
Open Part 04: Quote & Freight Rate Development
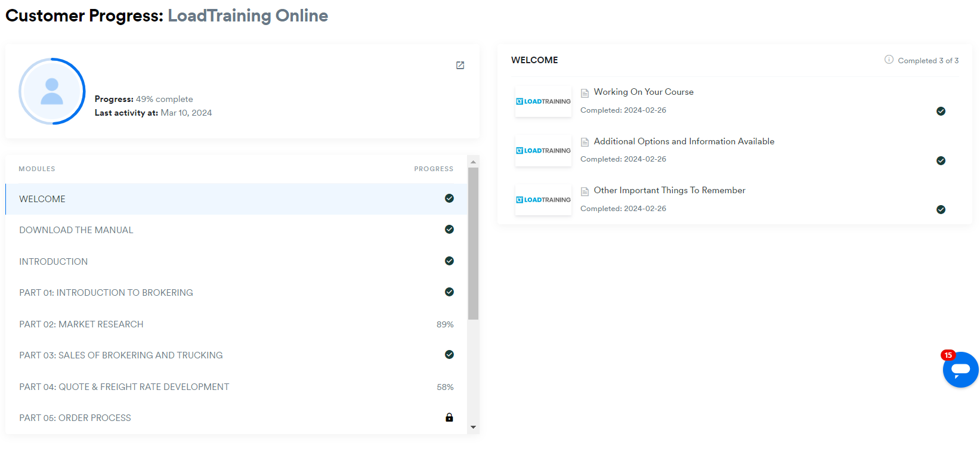pyautogui.click(x=124, y=387)
